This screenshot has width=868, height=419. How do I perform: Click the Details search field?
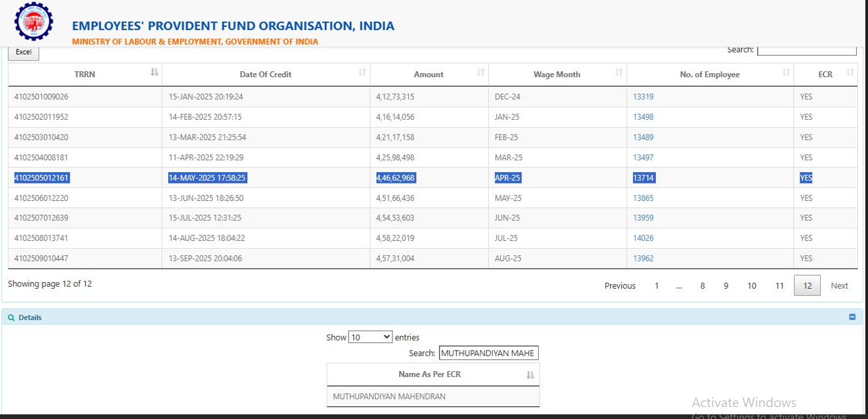(x=488, y=353)
